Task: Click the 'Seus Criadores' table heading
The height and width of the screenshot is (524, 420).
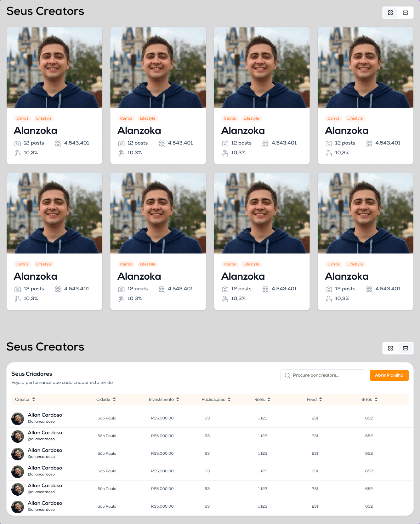Action: tap(32, 374)
